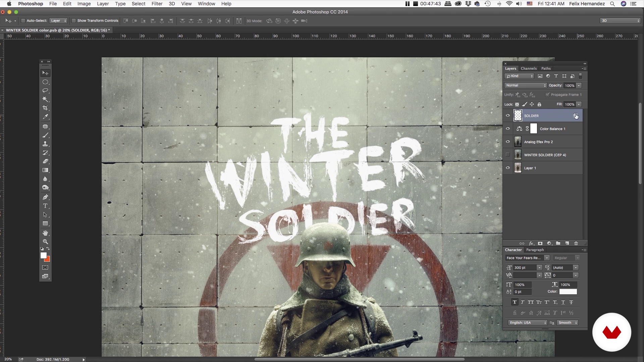Select the History Brush tool
The width and height of the screenshot is (644, 362).
45,153
